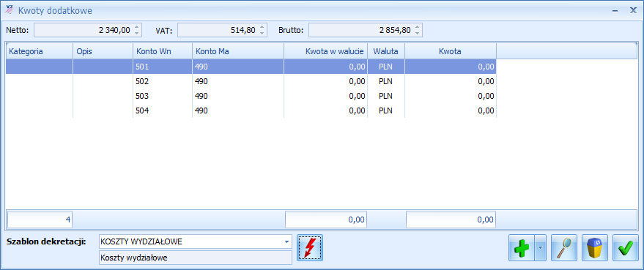Increase the Brutto value with up arrow

point(418,27)
